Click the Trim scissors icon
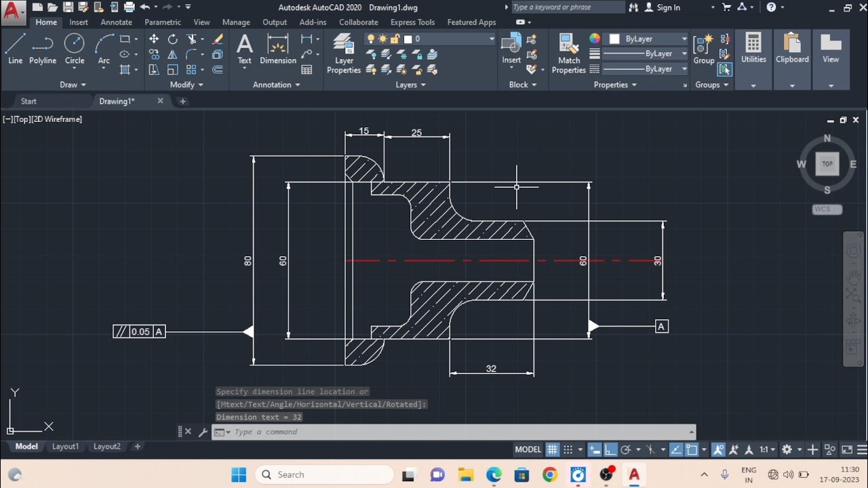Screen dimensions: 868x488 [x=192, y=39]
